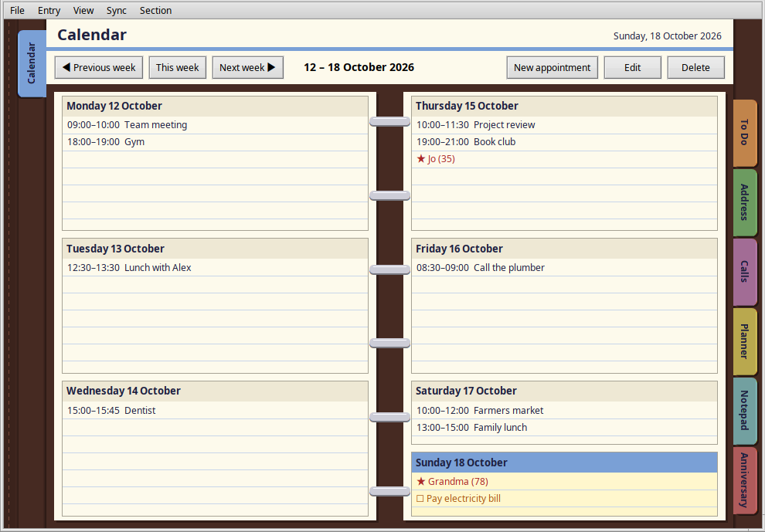The image size is (765, 532).
Task: Select the Book club appointment
Action: (565, 142)
